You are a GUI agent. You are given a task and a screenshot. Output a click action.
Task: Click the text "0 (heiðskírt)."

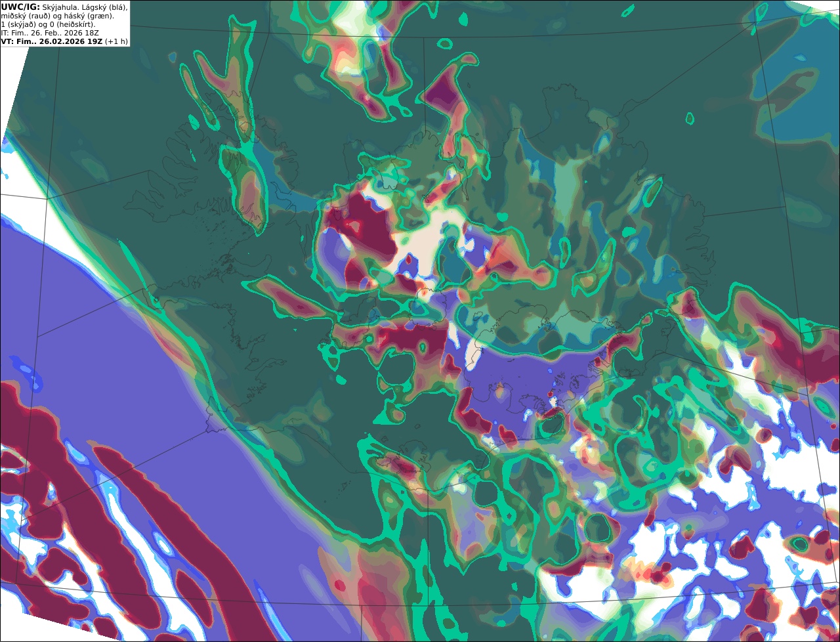pyautogui.click(x=73, y=24)
